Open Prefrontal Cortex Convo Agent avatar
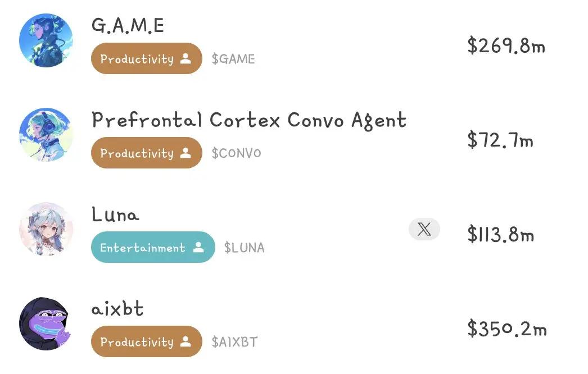Viewport: 588px width, 374px height. pos(46,135)
